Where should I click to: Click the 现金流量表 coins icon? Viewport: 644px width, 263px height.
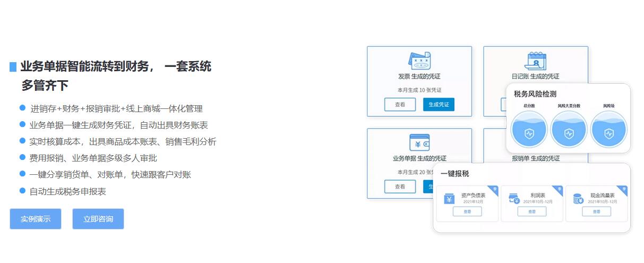[578, 199]
